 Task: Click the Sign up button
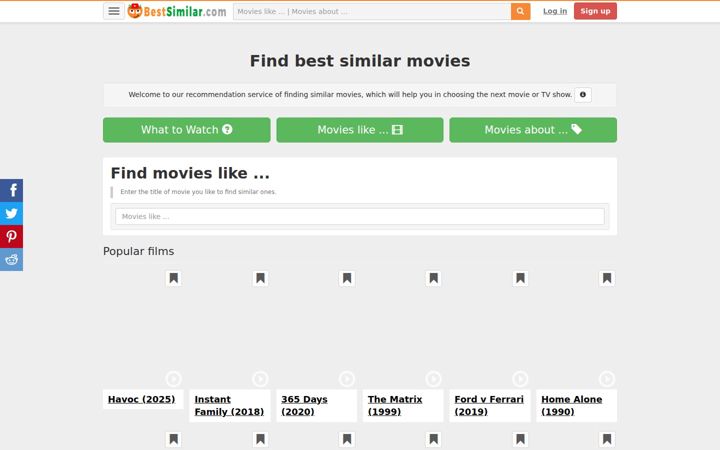point(595,11)
